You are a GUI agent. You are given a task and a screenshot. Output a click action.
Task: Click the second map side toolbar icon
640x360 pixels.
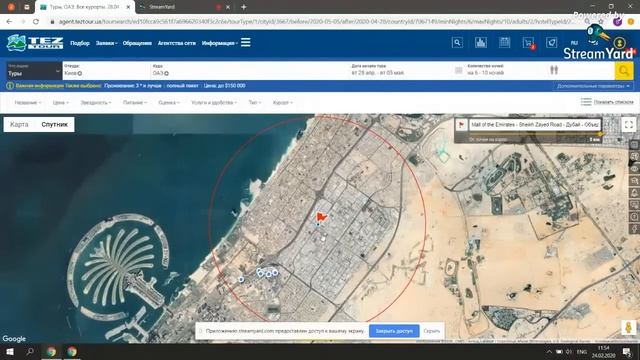634,157
